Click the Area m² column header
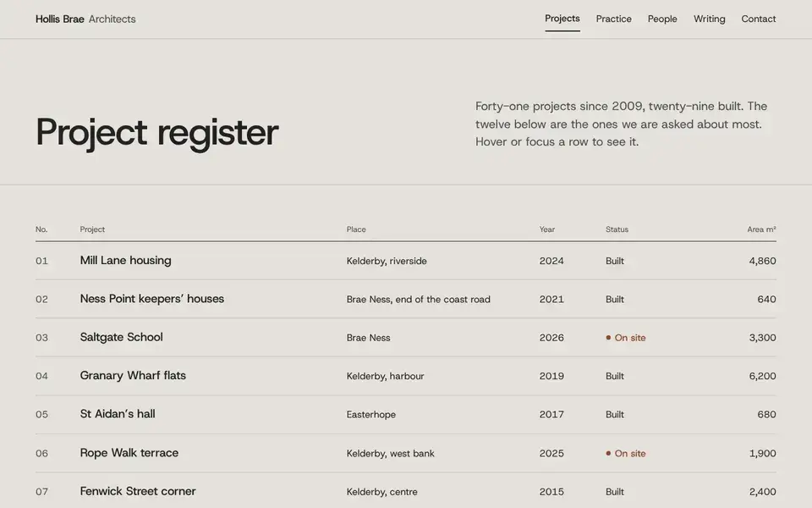The width and height of the screenshot is (812, 508). click(761, 229)
